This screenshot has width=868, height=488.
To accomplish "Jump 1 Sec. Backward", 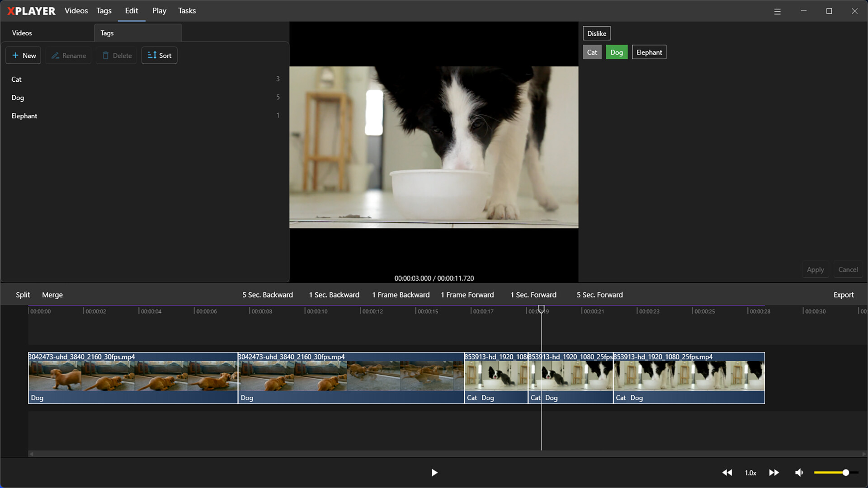I will tap(334, 295).
